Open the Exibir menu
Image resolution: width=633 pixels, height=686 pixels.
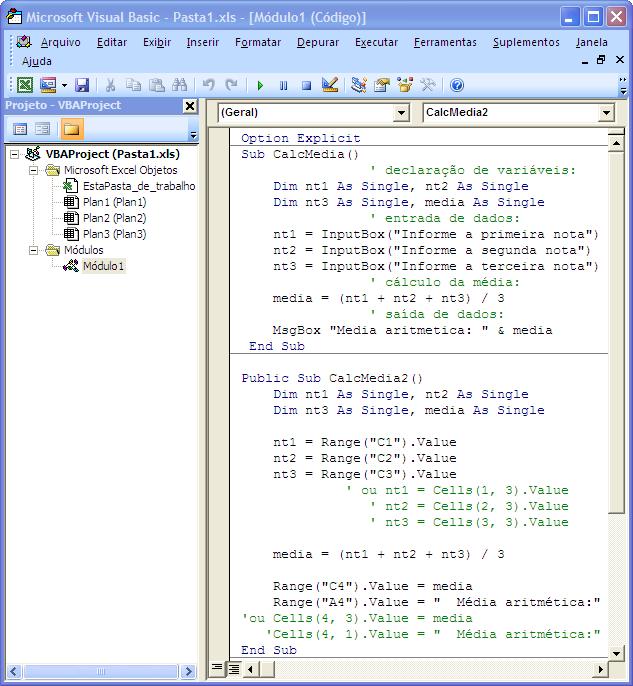pyautogui.click(x=157, y=42)
